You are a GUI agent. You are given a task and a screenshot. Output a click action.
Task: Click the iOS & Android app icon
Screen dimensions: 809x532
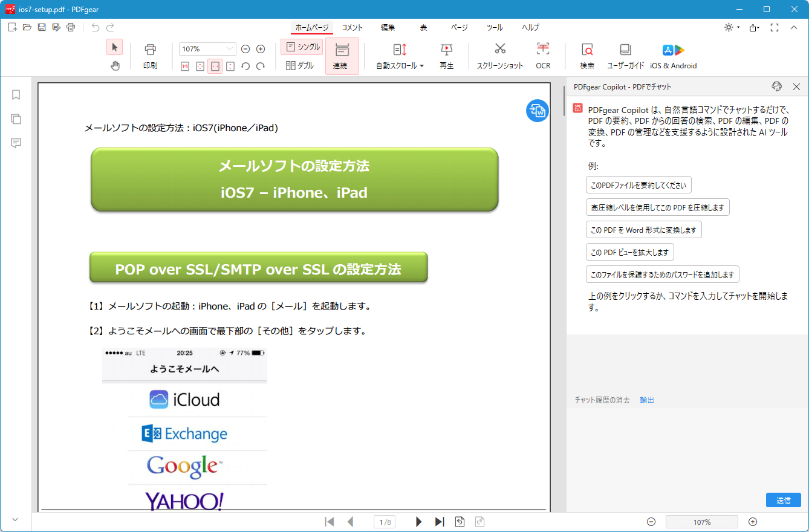674,56
